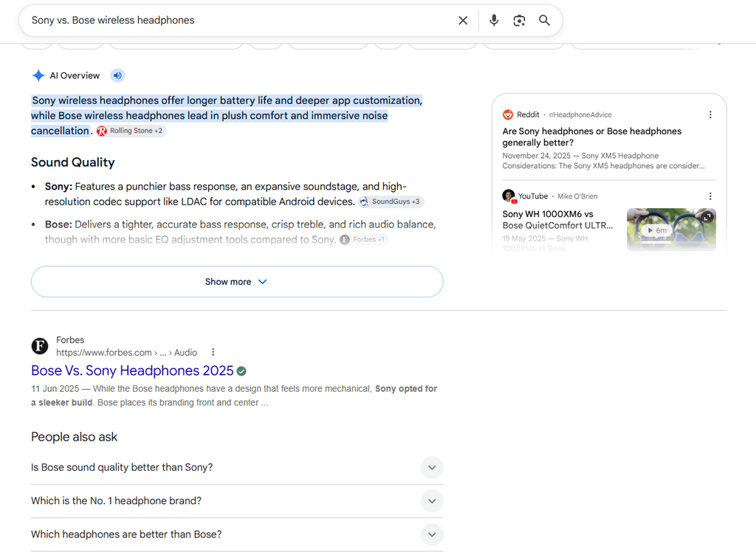
Task: Open options menu for YouTube card
Action: point(709,196)
